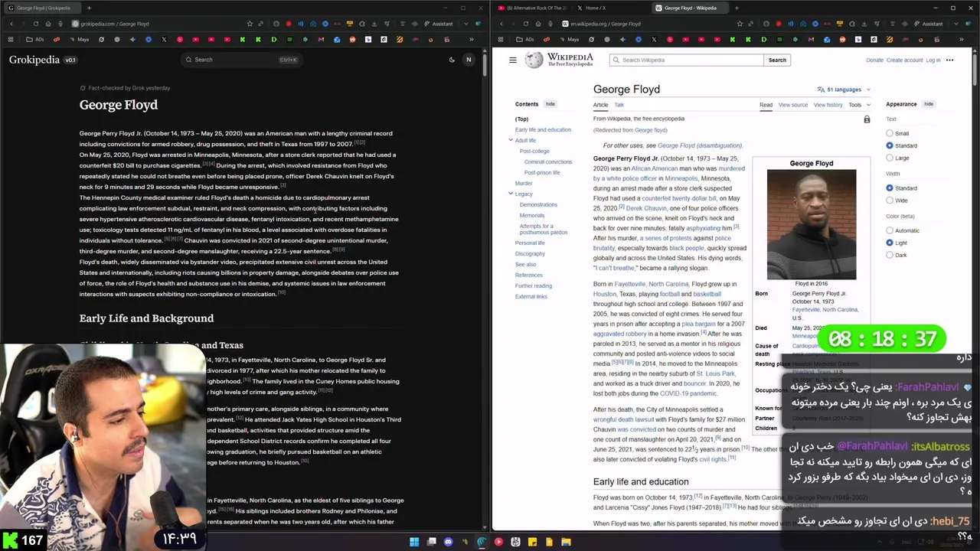Screen dimensions: 980x551
Task: Select the Article tab
Action: [x=600, y=105]
